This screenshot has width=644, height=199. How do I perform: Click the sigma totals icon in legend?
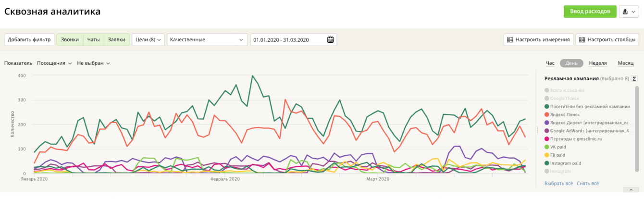pos(634,79)
